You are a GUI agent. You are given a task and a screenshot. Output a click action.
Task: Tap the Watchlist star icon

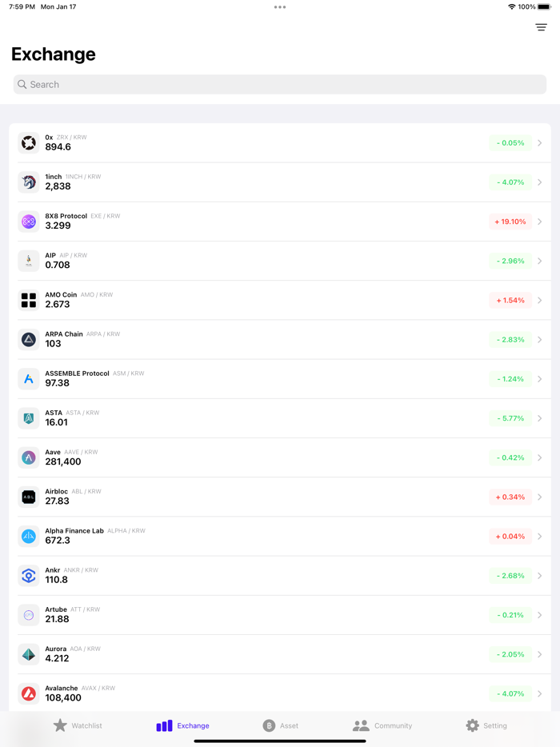tap(62, 725)
